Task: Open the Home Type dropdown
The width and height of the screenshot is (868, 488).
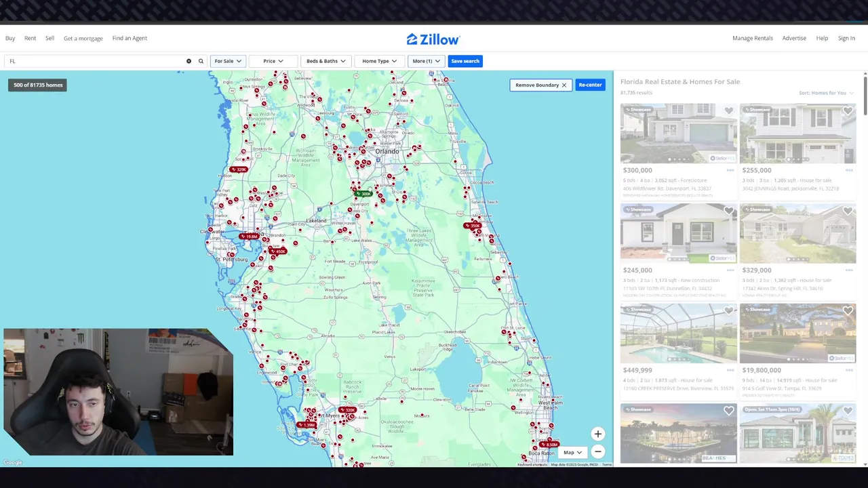Action: (x=379, y=61)
